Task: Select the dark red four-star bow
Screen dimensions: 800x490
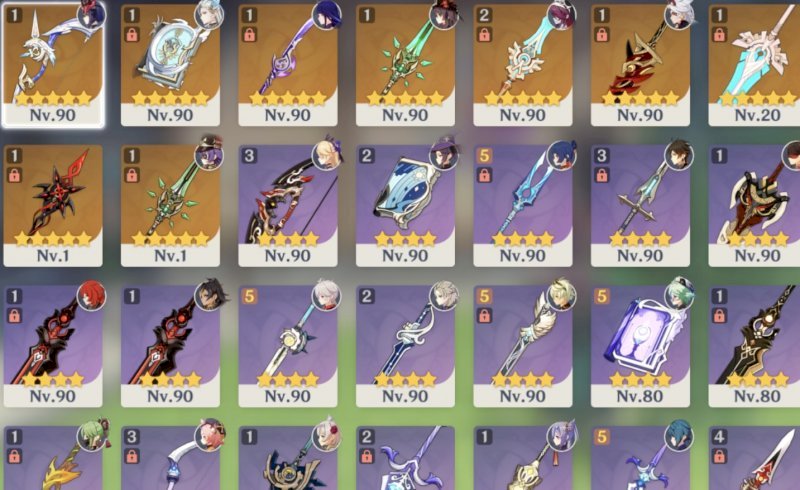Action: (288, 205)
